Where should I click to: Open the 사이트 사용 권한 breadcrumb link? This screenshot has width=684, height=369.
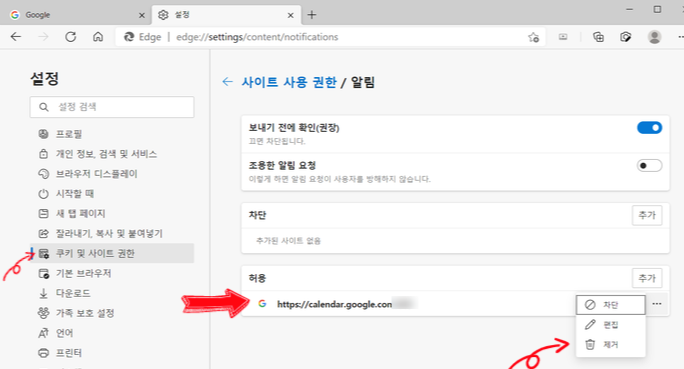pyautogui.click(x=289, y=82)
